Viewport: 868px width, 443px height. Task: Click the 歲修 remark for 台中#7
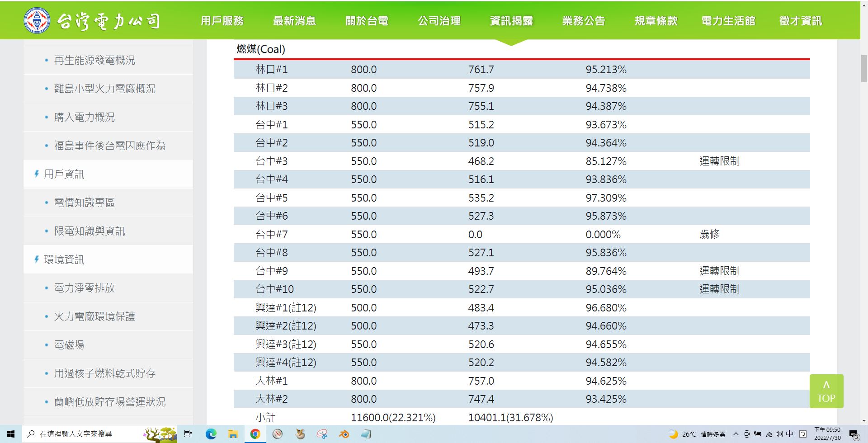(x=709, y=234)
